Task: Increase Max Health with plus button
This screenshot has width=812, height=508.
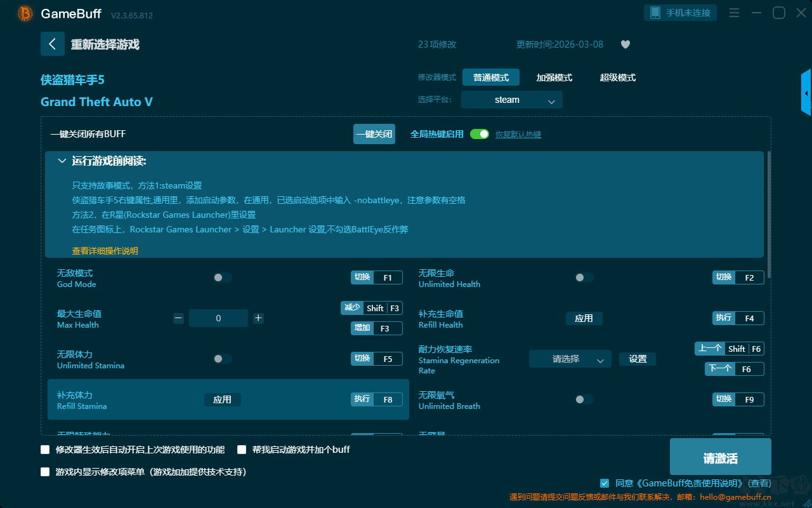Action: click(x=258, y=318)
